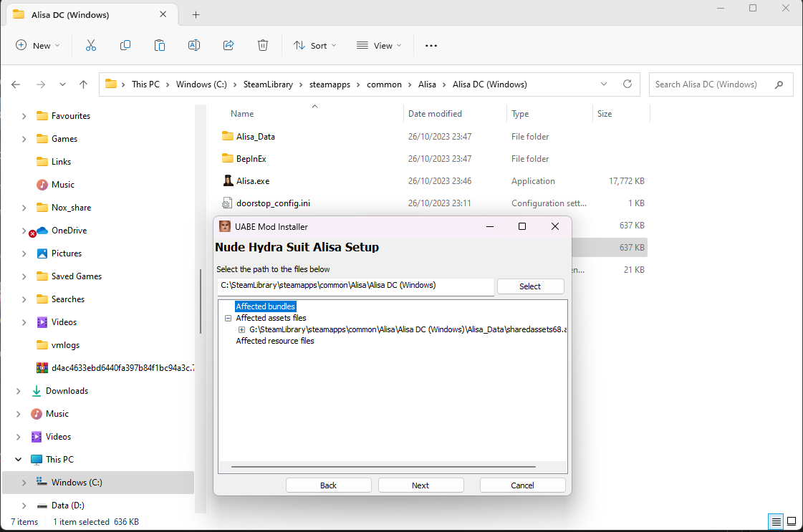Click Alisa in breadcrumb path

click(427, 84)
